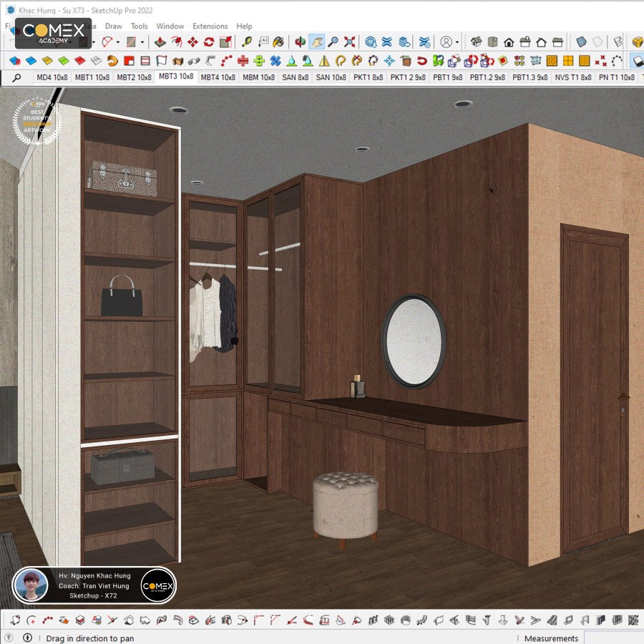Switch to the MBT4 10x8 scene tab
The width and height of the screenshot is (644, 644).
pyautogui.click(x=218, y=77)
